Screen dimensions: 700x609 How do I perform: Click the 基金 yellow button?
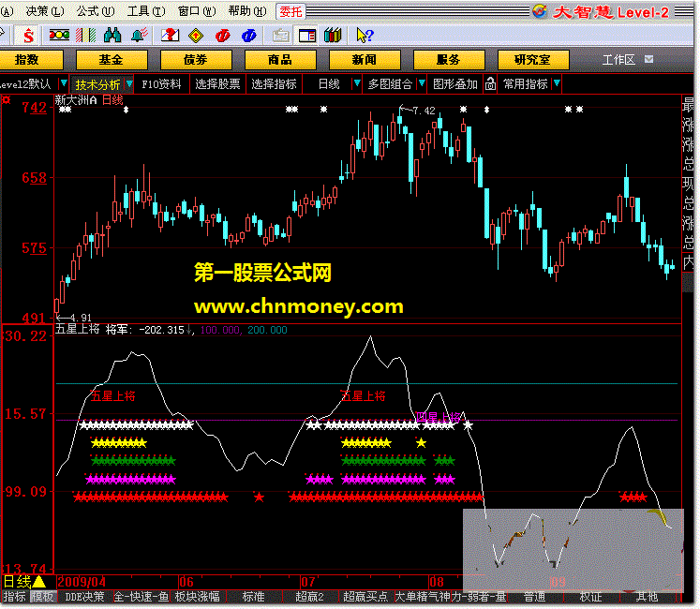pos(112,59)
